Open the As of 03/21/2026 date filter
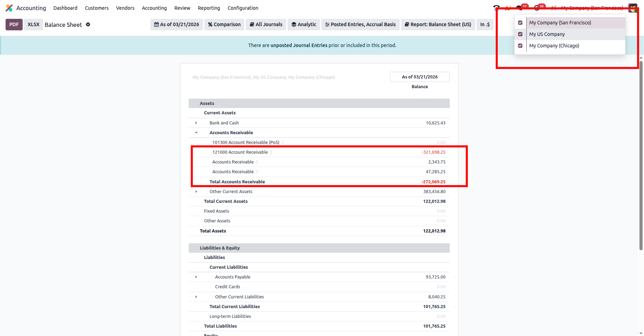644x336 pixels. [x=176, y=24]
